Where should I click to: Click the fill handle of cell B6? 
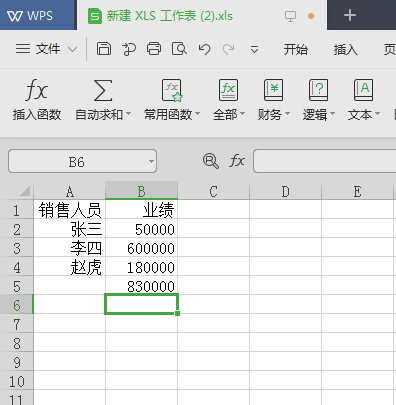pyautogui.click(x=177, y=313)
